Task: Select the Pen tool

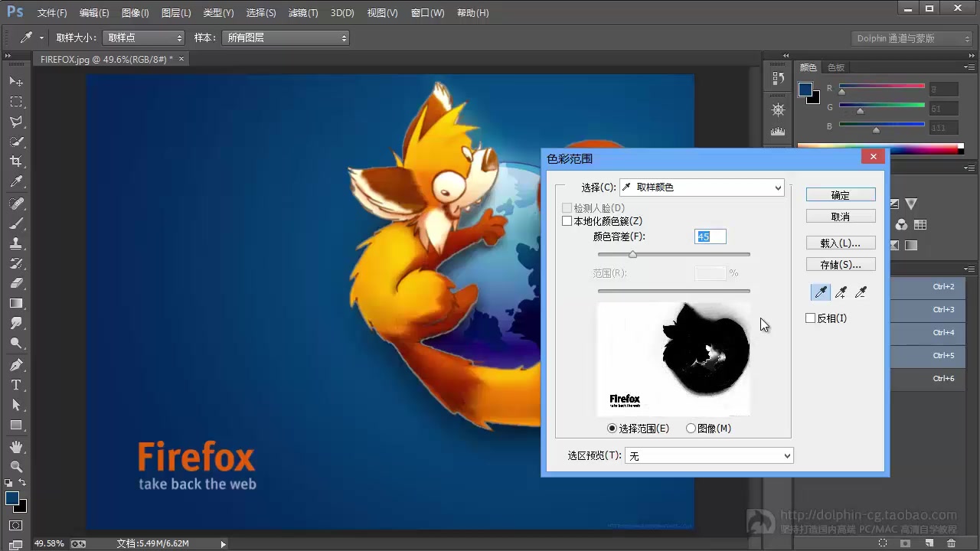Action: tap(16, 365)
